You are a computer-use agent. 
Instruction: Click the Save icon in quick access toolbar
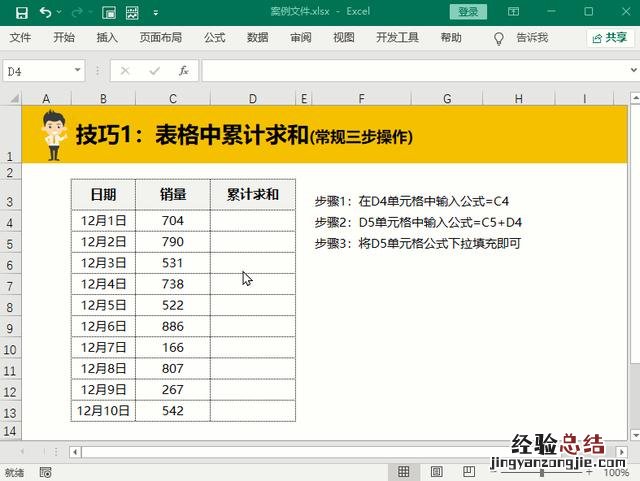tap(21, 12)
